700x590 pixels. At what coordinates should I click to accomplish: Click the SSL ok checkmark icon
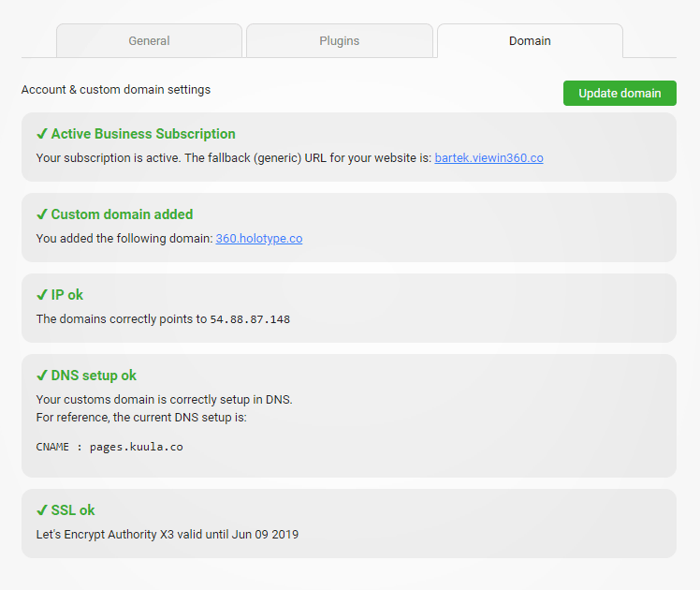pos(42,510)
